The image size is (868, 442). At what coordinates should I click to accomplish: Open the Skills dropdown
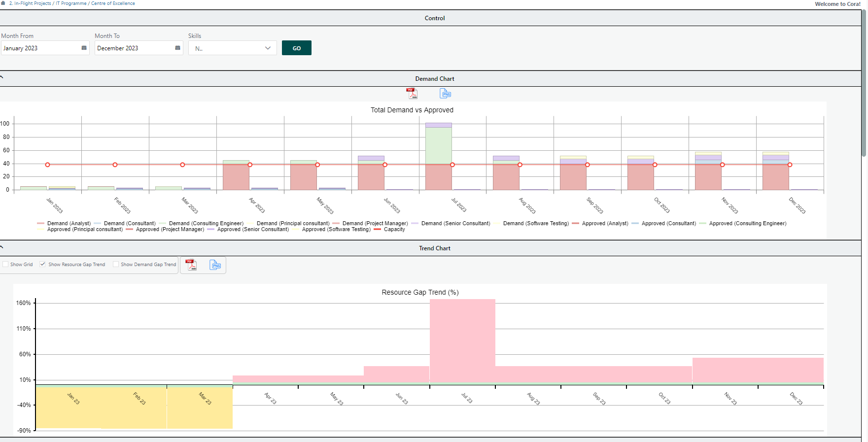(x=232, y=48)
